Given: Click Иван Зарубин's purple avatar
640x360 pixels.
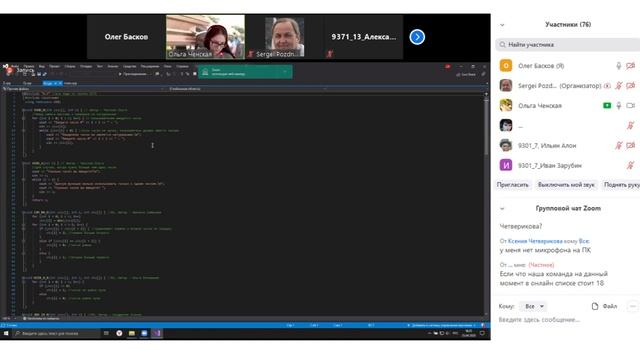Looking at the screenshot, I should [506, 165].
